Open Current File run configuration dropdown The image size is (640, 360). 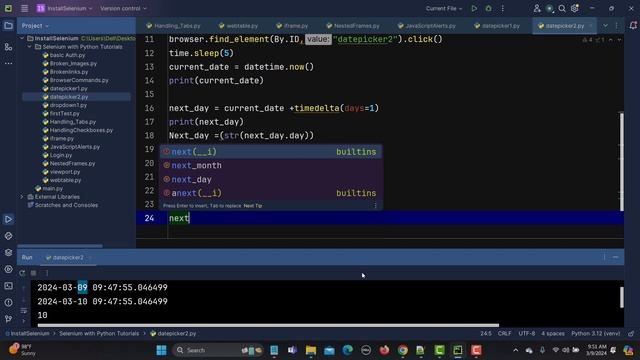point(444,8)
